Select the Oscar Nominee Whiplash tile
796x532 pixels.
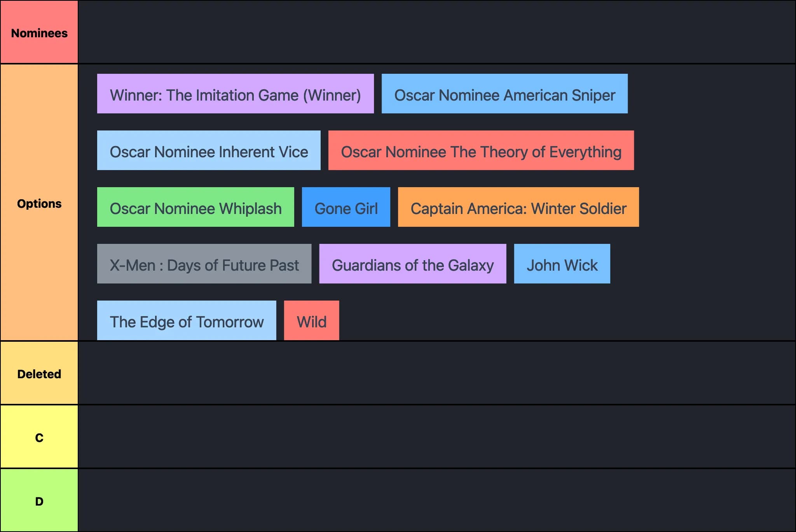point(196,207)
